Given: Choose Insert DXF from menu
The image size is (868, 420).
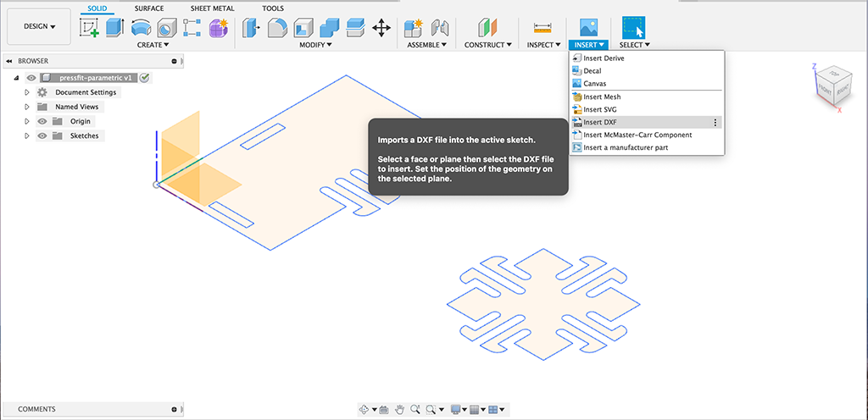Looking at the screenshot, I should click(647, 122).
